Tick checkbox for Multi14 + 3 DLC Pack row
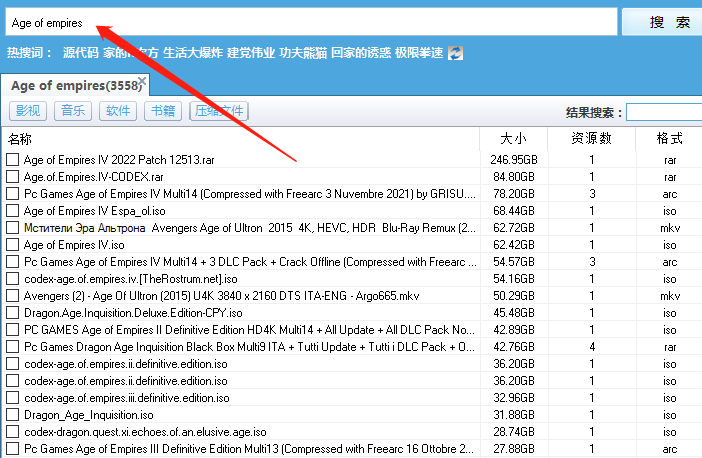Screen dimensions: 702x458 (13, 261)
